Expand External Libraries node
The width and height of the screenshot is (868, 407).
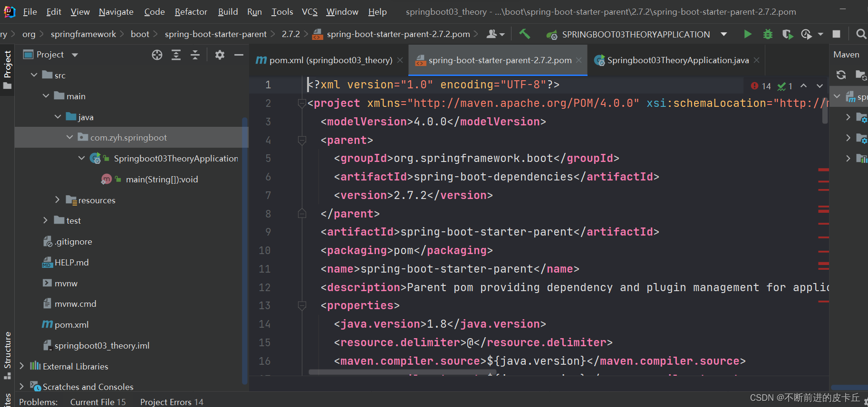[22, 366]
